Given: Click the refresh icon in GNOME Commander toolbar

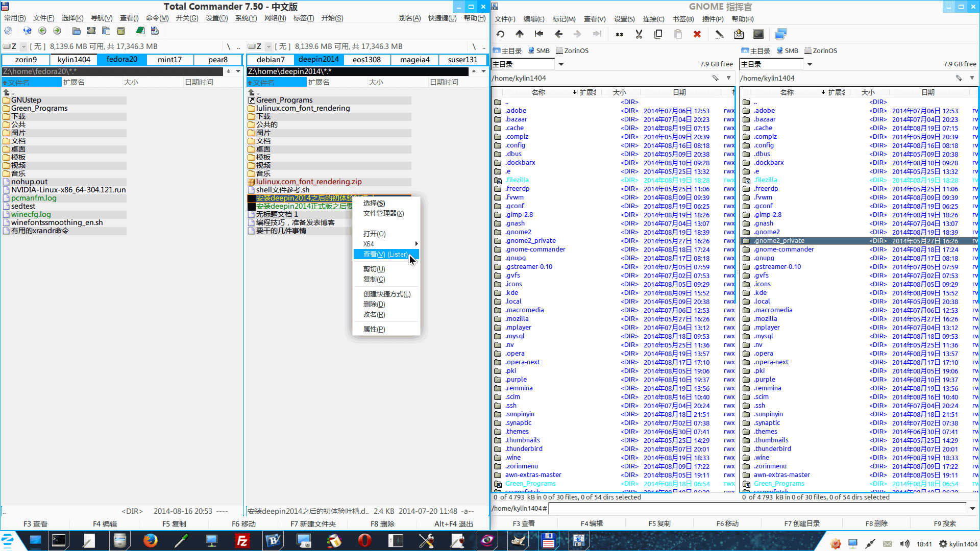Looking at the screenshot, I should (x=500, y=34).
